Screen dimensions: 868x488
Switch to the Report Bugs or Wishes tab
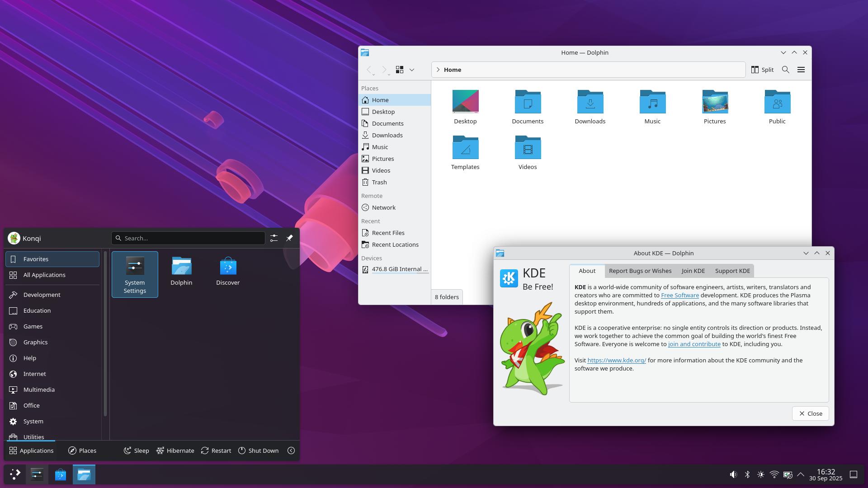(640, 271)
